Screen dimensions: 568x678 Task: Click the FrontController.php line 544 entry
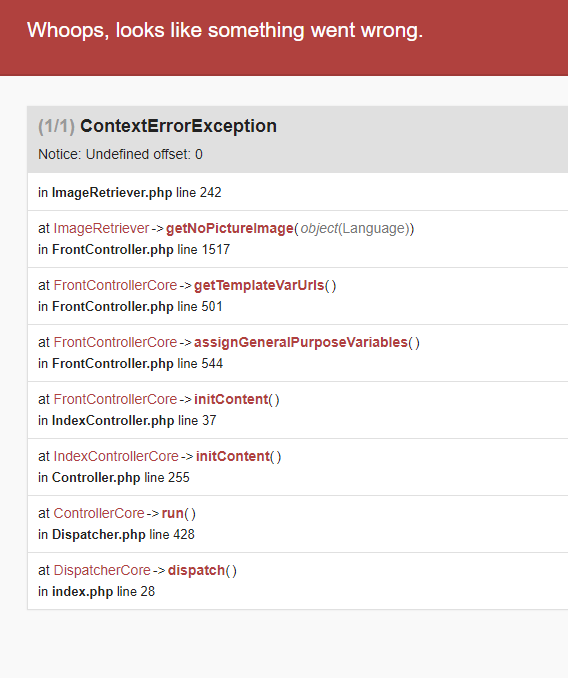[x=131, y=364]
